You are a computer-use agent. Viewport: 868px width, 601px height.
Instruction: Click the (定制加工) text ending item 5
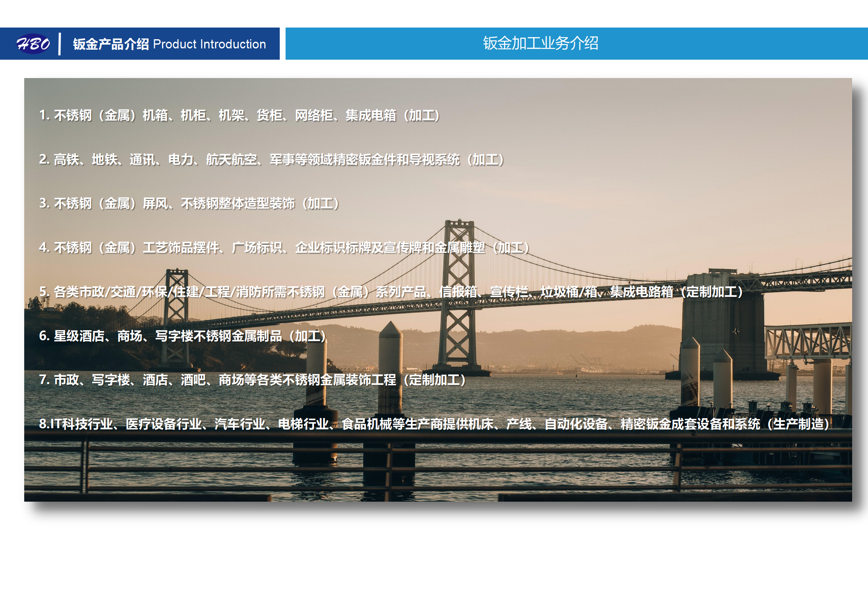pyautogui.click(x=712, y=292)
